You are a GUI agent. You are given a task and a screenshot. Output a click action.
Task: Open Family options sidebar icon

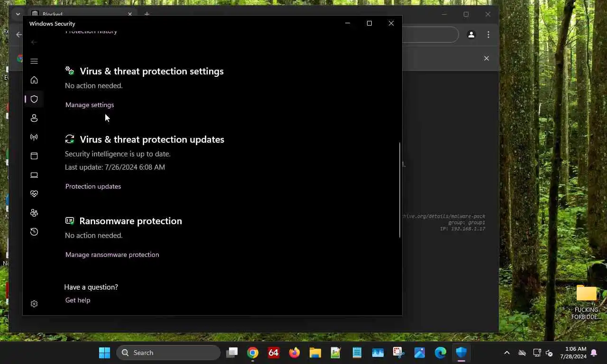[x=34, y=213]
